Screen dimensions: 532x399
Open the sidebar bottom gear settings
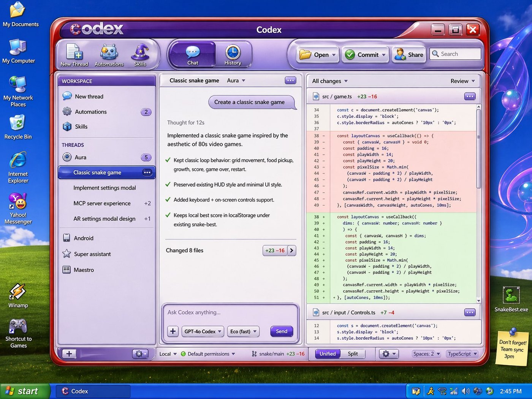click(139, 354)
